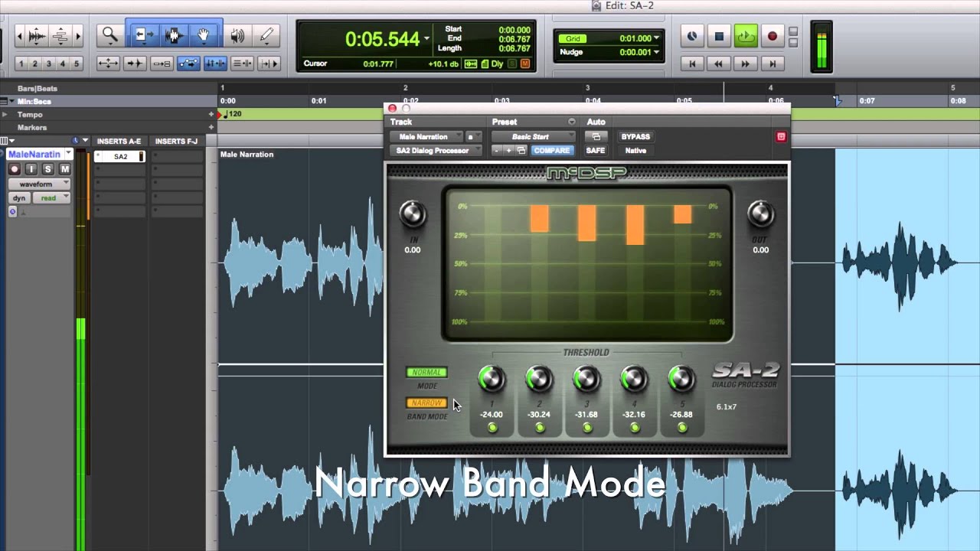This screenshot has height=551, width=980.
Task: Open Nudge value dropdown
Action: (x=656, y=52)
